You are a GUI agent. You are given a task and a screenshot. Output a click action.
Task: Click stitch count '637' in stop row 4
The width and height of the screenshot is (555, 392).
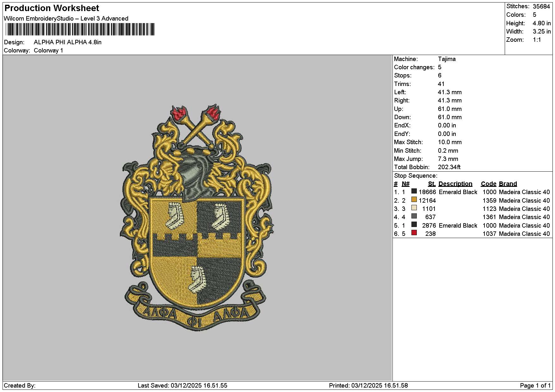pos(430,217)
